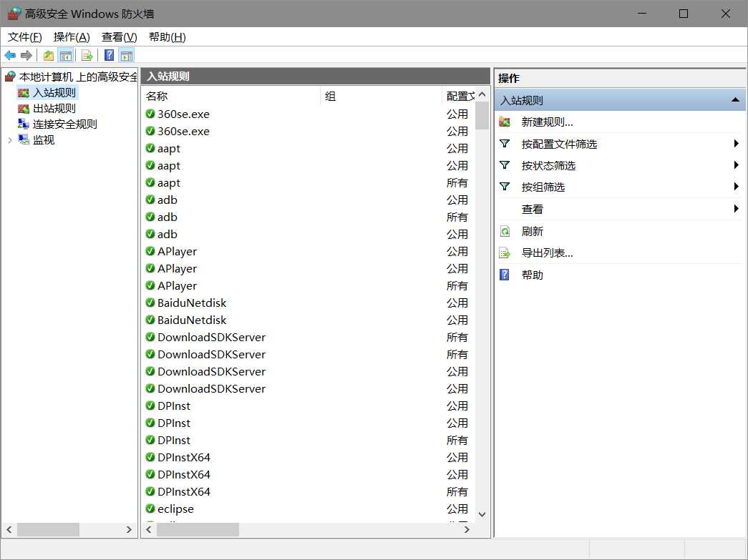Sort by 组 column header

(382, 96)
